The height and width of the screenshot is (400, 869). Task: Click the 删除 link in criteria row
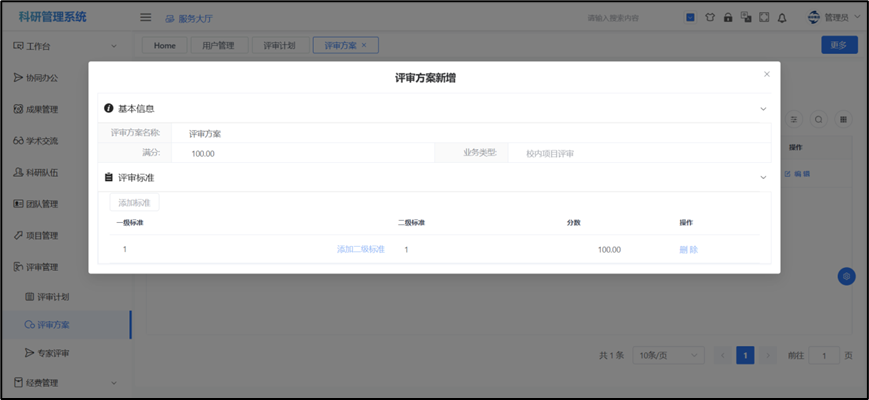tap(688, 249)
